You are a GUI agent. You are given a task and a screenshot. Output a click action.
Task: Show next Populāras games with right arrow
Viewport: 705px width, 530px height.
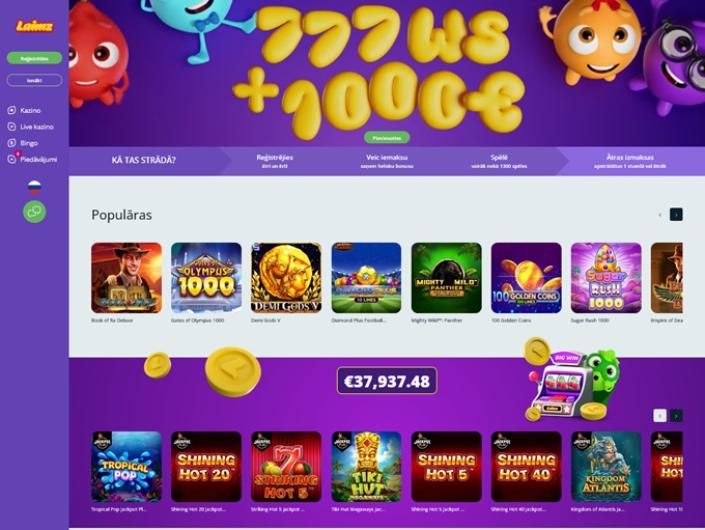pyautogui.click(x=676, y=214)
